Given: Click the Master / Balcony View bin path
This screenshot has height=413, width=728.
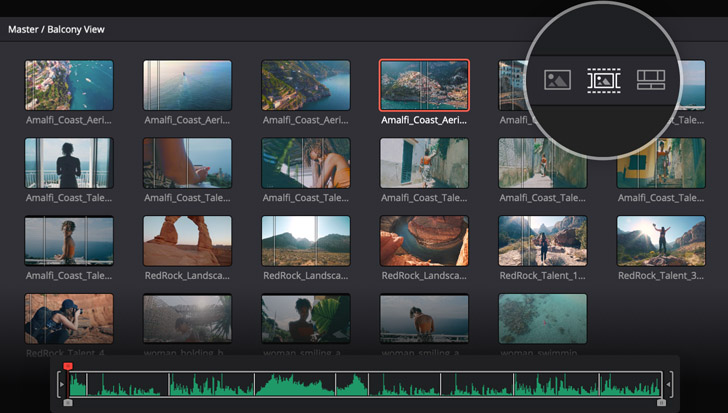Looking at the screenshot, I should coord(56,30).
